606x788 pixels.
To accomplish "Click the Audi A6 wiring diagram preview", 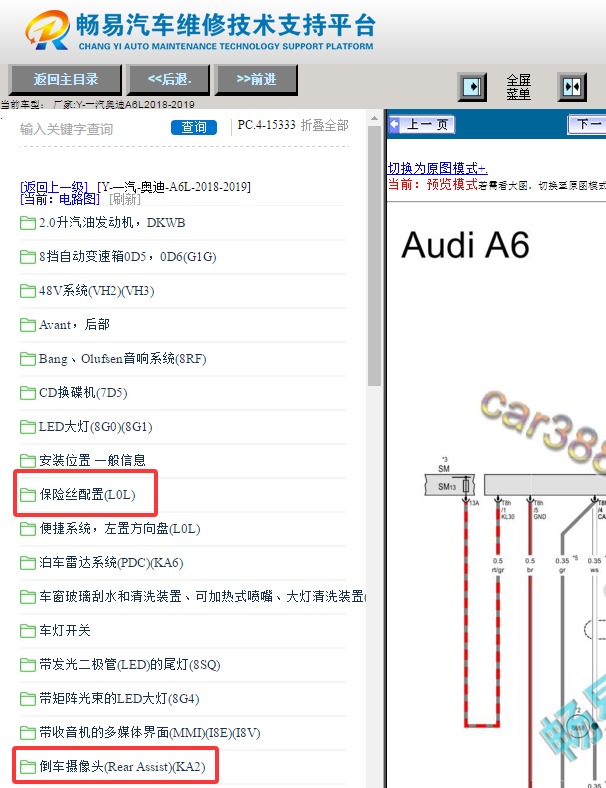I will 496,495.
